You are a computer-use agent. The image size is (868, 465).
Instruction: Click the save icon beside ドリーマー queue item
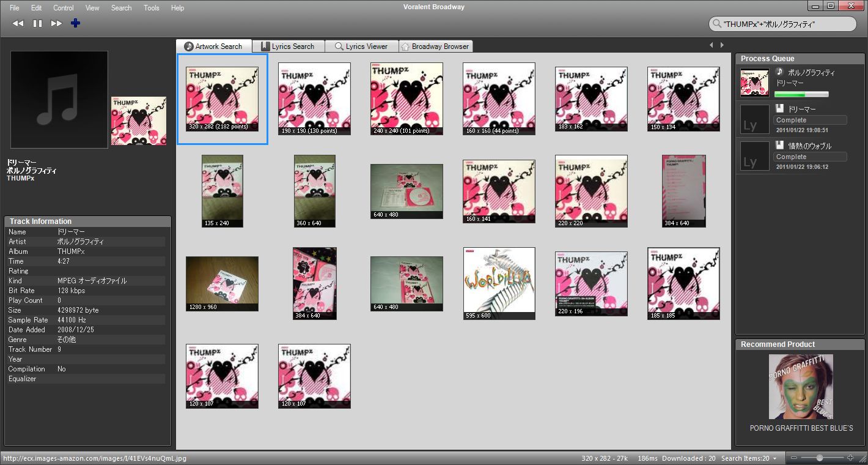(779, 108)
